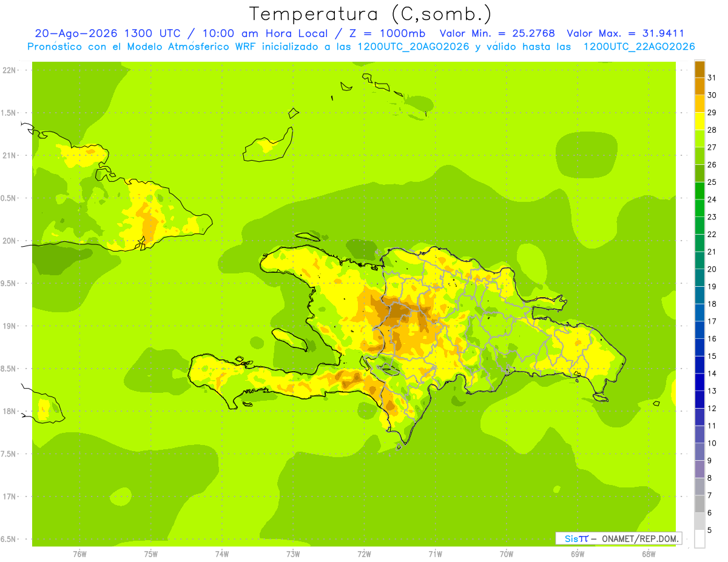Pick the legend swatch between 12 and 13

(699, 400)
